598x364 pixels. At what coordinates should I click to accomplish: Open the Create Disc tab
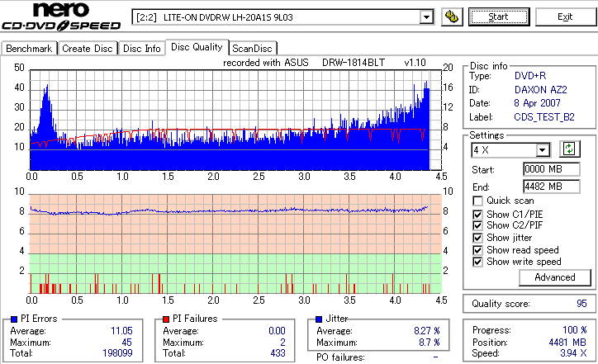click(88, 49)
